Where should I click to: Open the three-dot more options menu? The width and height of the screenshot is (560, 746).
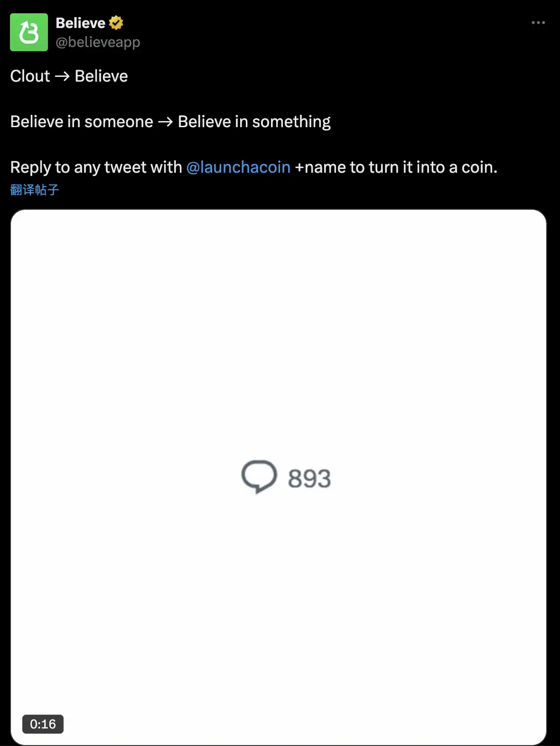pyautogui.click(x=538, y=23)
